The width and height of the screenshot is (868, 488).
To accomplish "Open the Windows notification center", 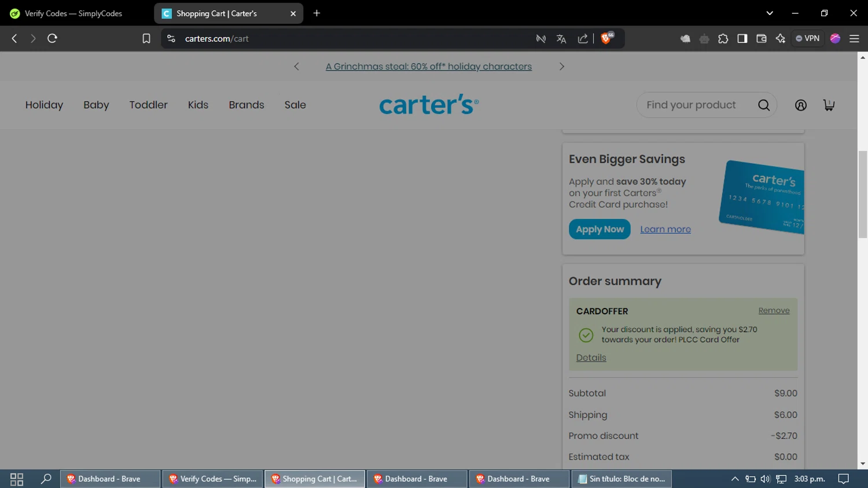I will coord(844,479).
